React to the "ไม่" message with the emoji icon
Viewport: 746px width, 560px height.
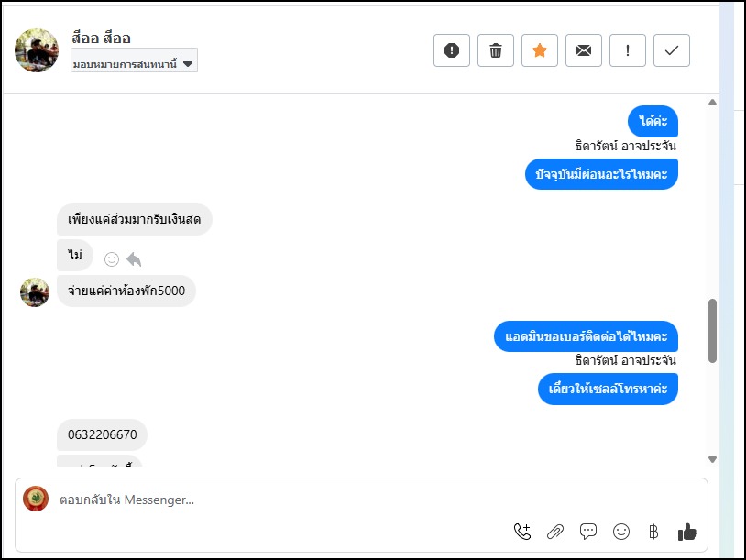(x=112, y=259)
